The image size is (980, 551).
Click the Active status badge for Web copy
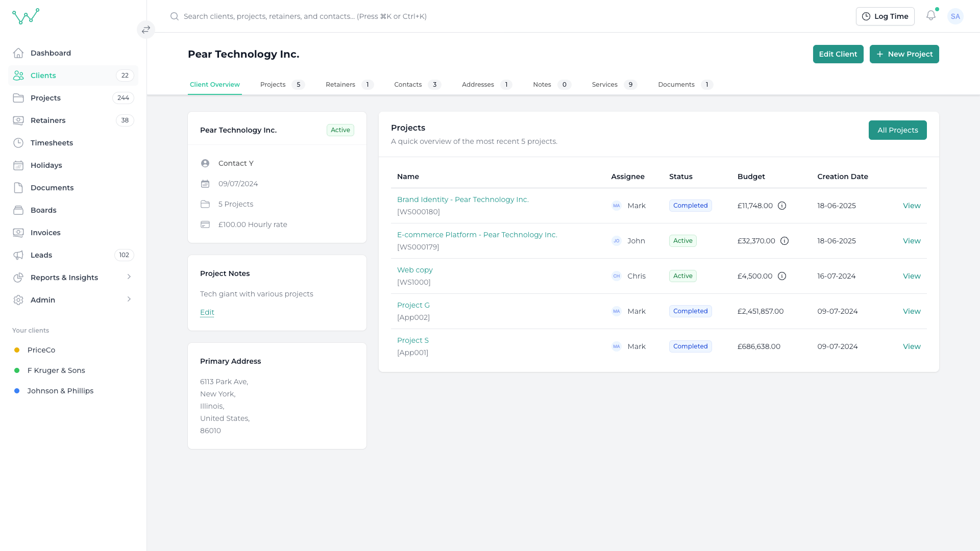(x=682, y=275)
